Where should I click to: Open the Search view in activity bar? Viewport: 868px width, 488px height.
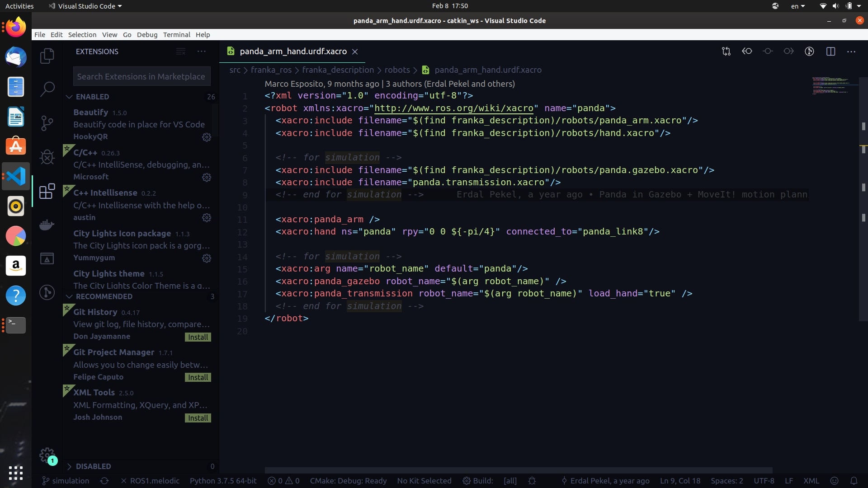47,89
